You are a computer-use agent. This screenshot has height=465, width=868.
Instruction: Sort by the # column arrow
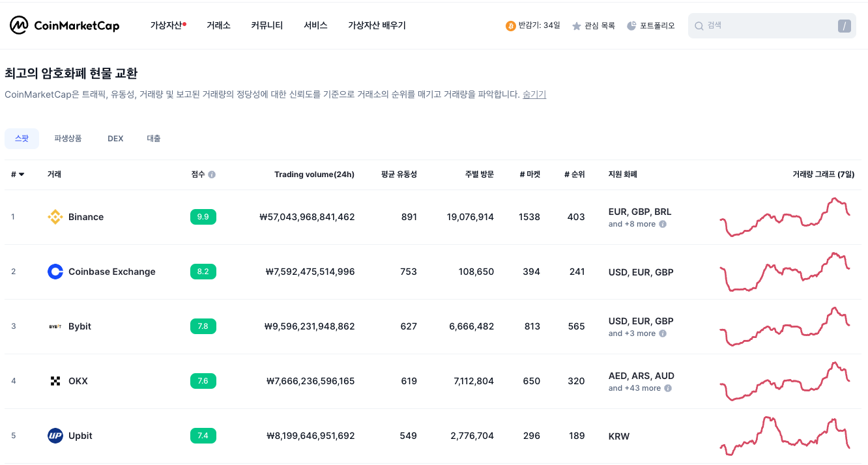[x=22, y=175]
